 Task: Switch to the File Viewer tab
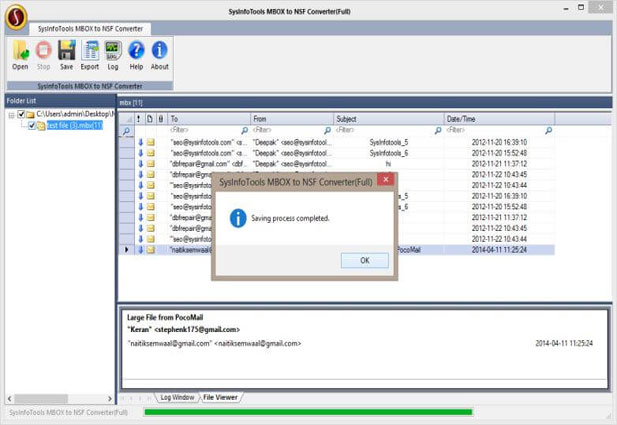(220, 397)
